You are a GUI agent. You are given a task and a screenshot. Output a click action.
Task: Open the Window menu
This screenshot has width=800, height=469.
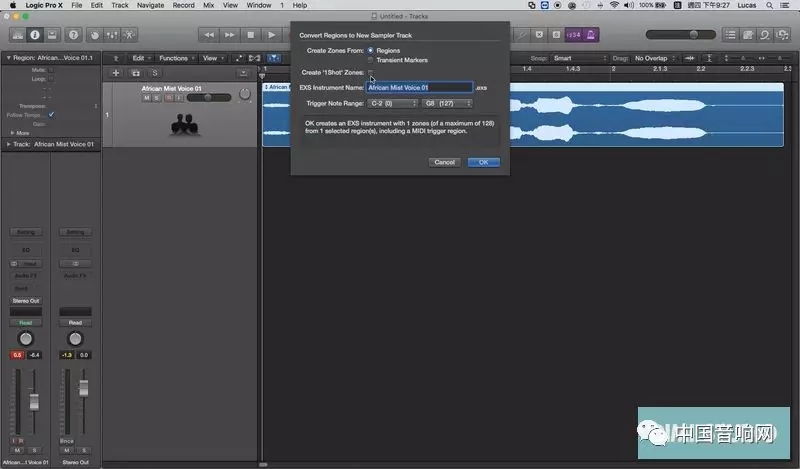pyautogui.click(x=259, y=5)
